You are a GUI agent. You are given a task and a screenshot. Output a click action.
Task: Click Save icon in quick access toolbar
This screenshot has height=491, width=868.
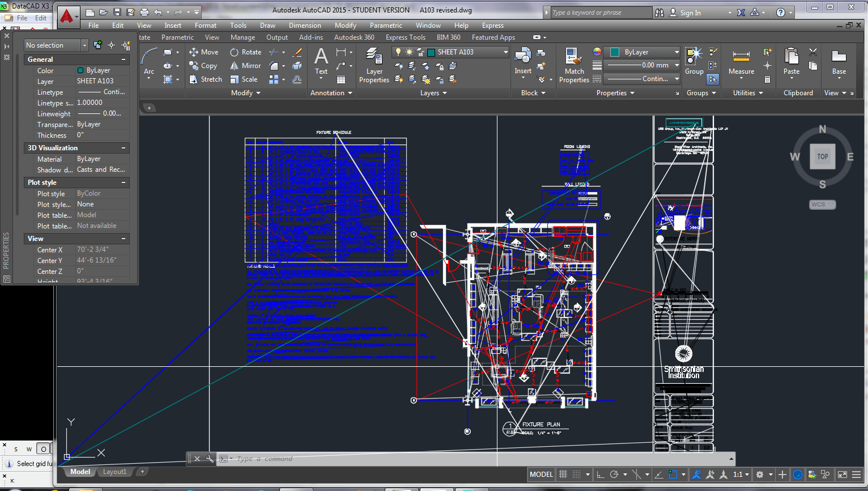[x=117, y=12]
